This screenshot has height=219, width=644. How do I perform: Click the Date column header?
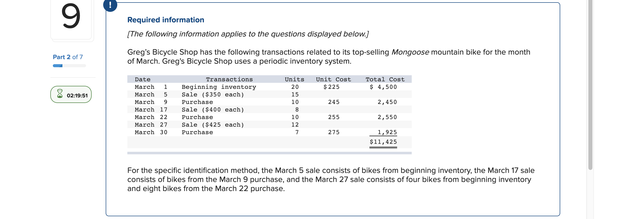click(x=142, y=79)
